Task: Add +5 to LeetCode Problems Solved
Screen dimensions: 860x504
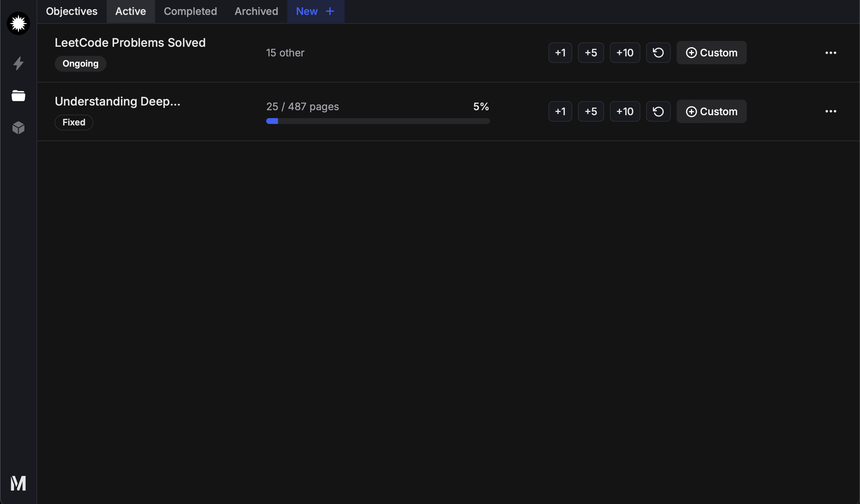Action: tap(591, 53)
